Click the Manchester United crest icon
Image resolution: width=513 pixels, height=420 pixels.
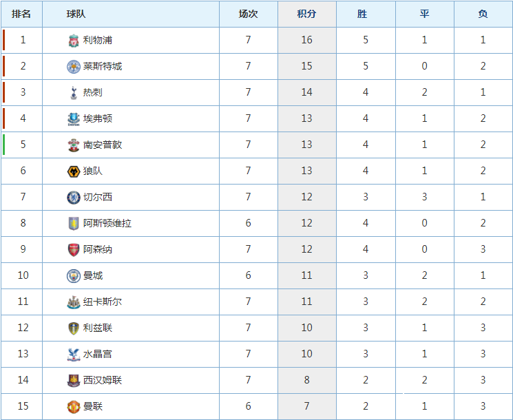pyautogui.click(x=74, y=407)
